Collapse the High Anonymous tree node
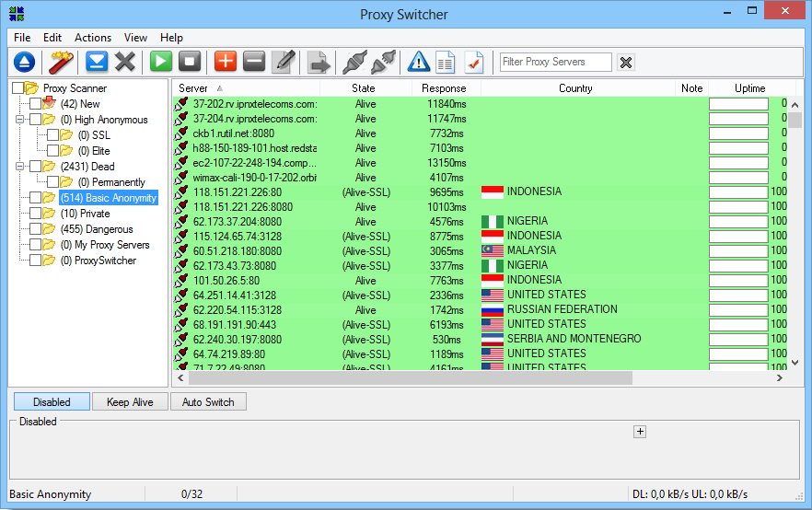812x510 pixels. pyautogui.click(x=19, y=120)
